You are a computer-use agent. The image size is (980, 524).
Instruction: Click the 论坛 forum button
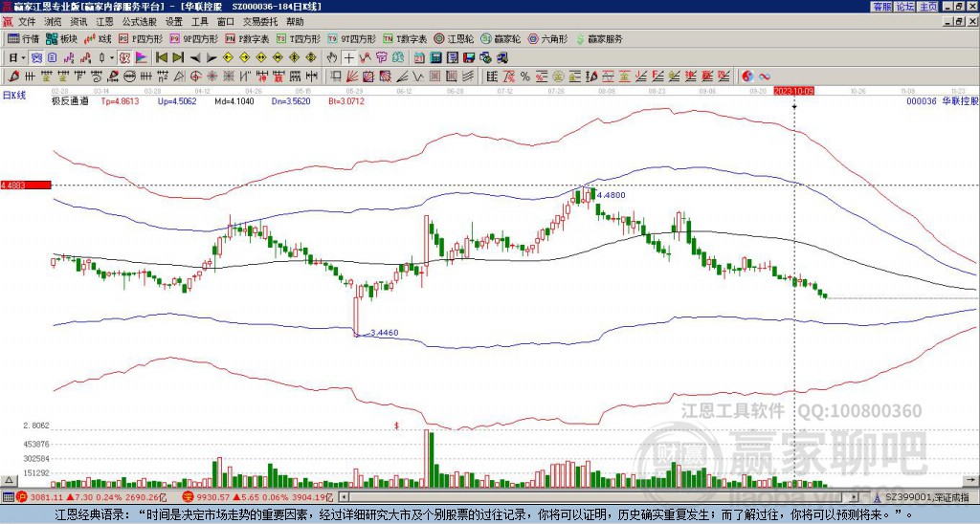coord(905,7)
